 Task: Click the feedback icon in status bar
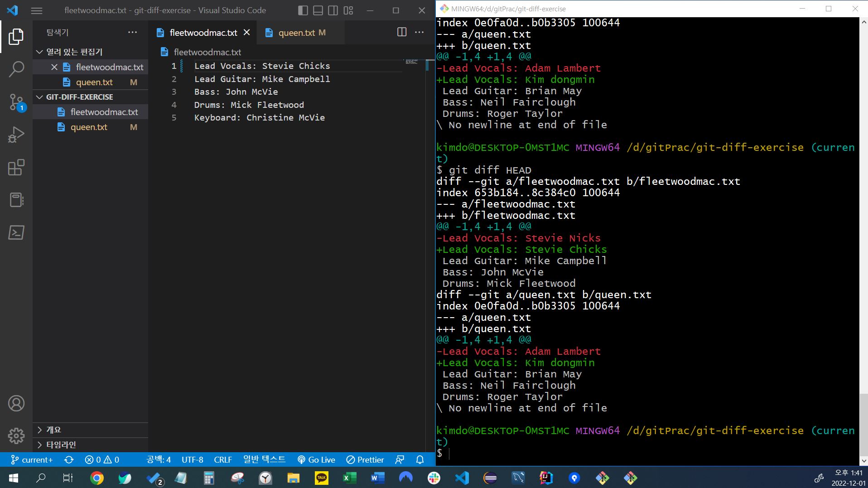(400, 459)
